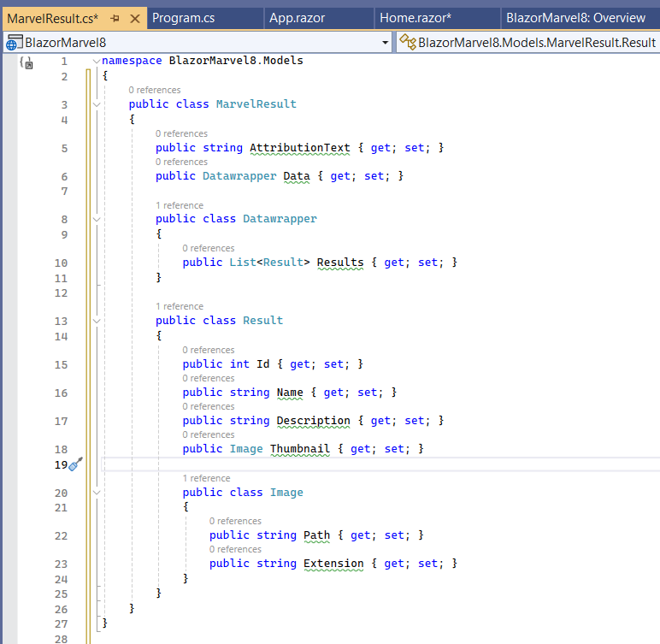Image resolution: width=660 pixels, height=644 pixels.
Task: Click the Id property name on line 15
Action: [263, 364]
